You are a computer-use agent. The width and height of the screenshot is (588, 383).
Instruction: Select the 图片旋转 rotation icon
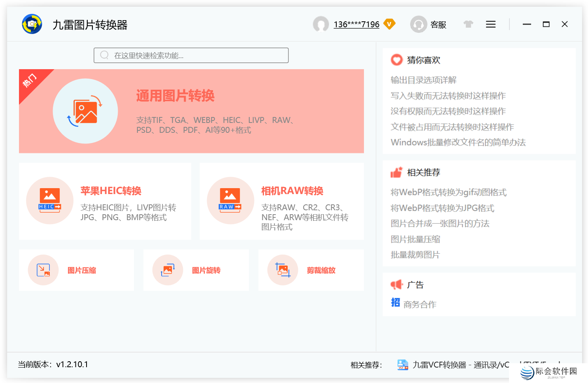point(168,270)
